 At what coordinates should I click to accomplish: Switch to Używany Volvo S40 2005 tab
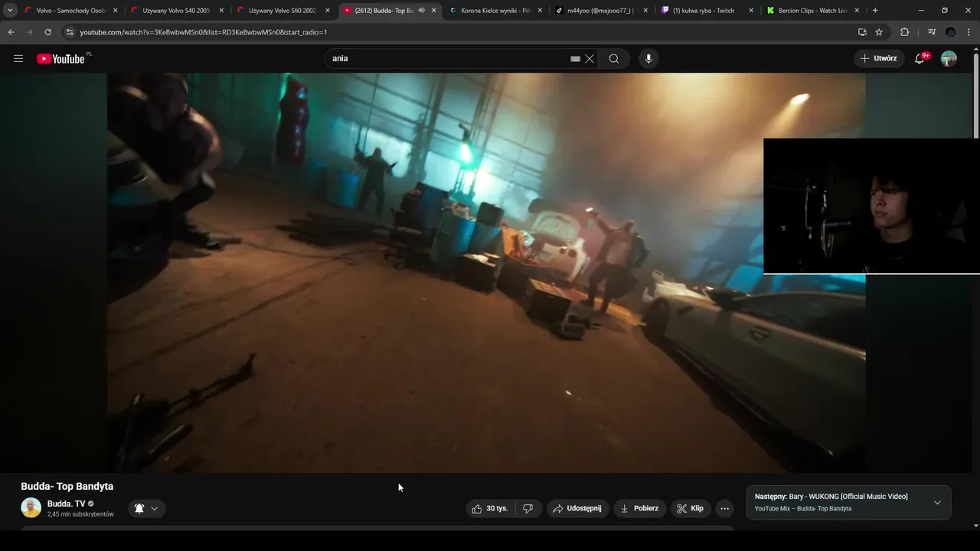coord(177,11)
